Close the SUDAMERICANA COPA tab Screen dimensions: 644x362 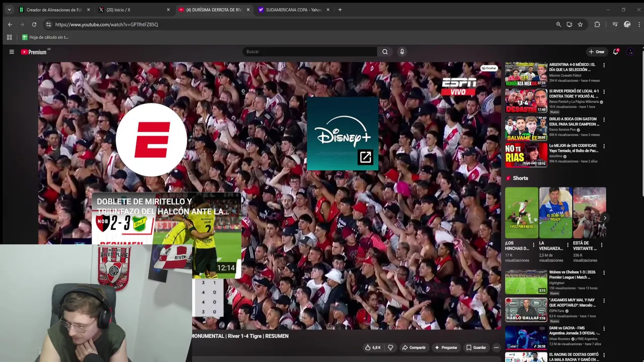(x=328, y=10)
